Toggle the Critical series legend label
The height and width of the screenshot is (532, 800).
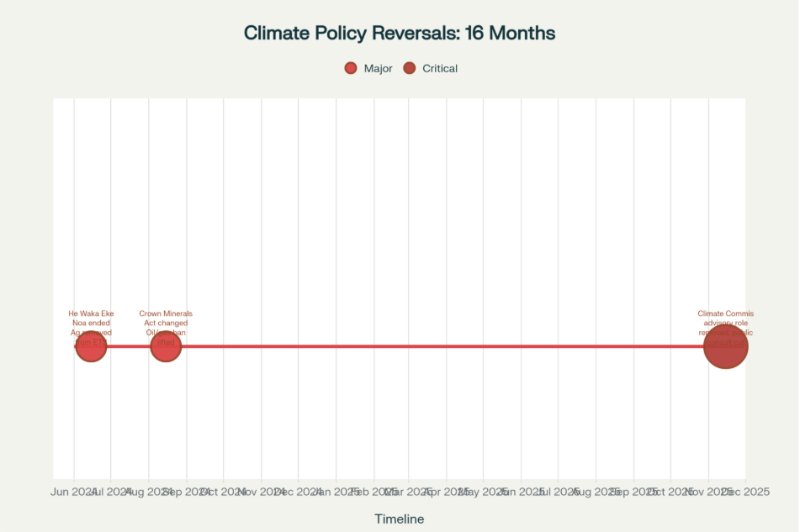440,68
